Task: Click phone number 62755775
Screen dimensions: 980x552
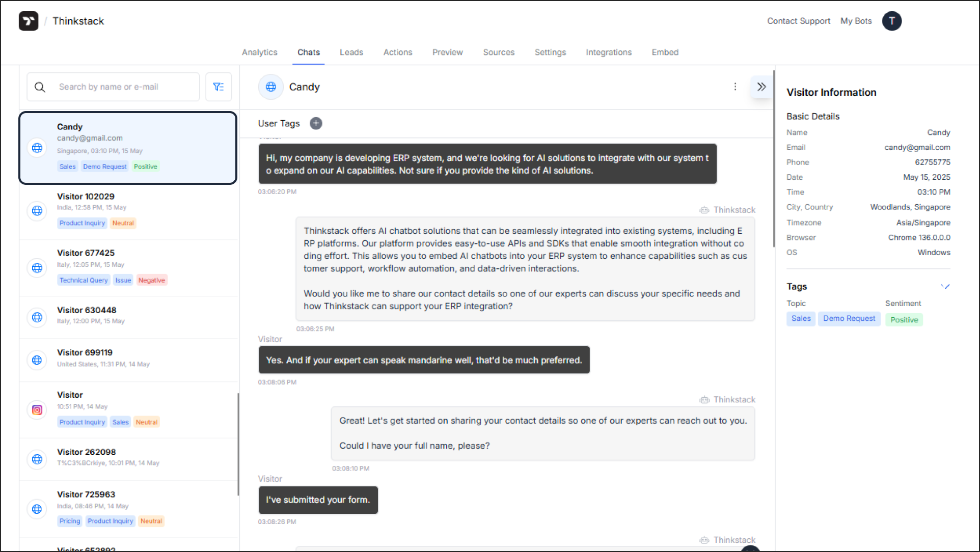Action: 933,162
